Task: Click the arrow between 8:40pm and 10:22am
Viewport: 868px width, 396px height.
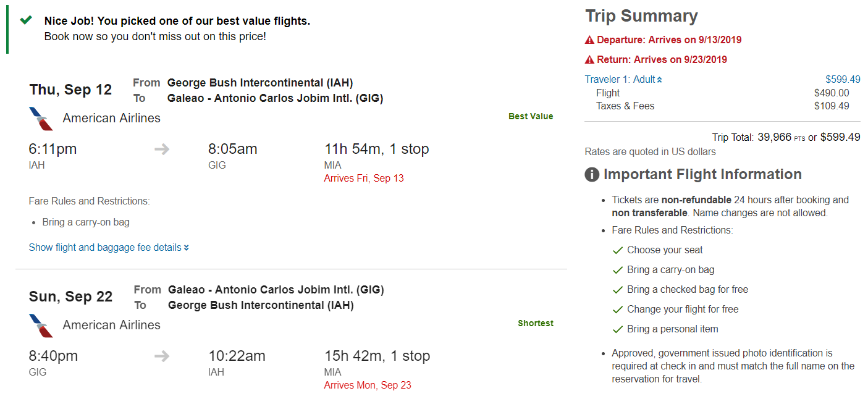Action: (x=162, y=356)
